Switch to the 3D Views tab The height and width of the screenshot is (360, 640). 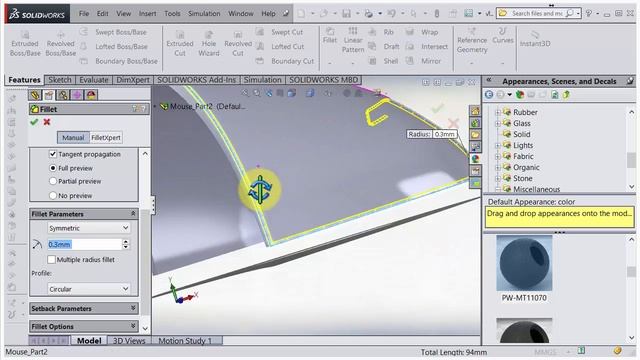[x=129, y=340]
